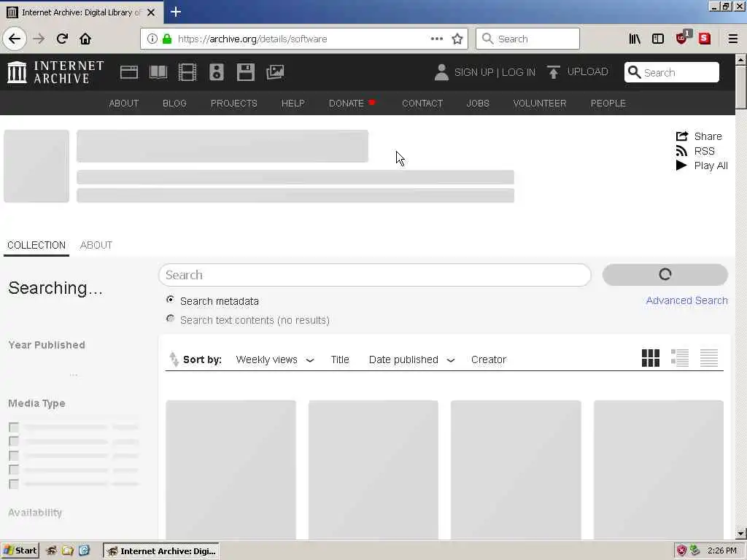This screenshot has width=747, height=560.
Task: Open the Images icon in header
Action: 275,72
